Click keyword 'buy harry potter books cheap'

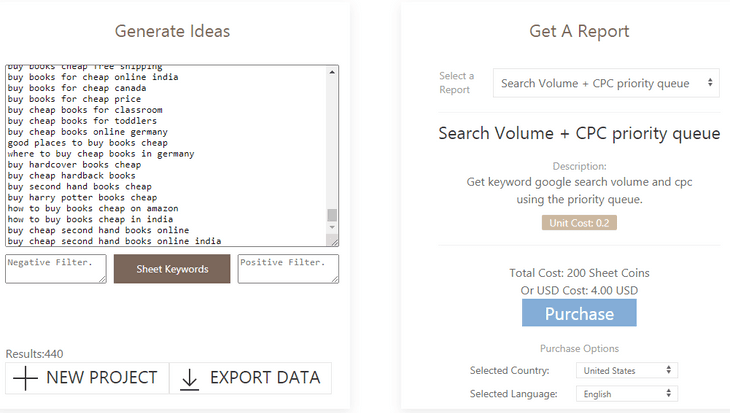coord(82,197)
